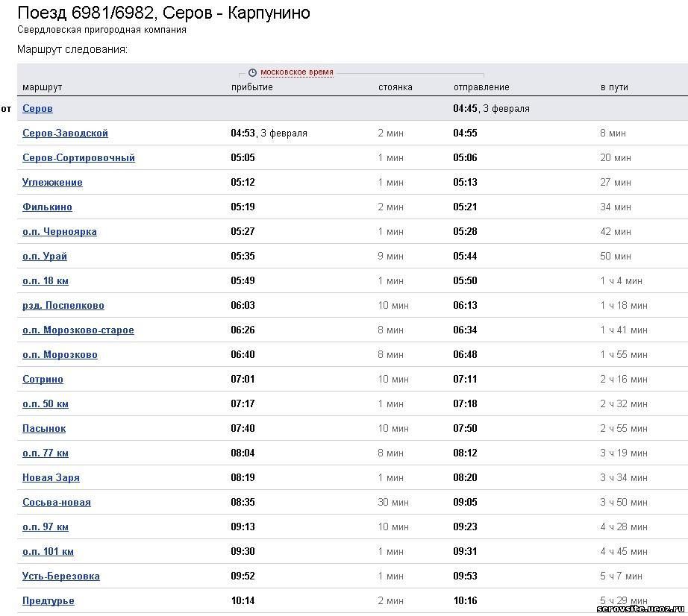This screenshot has width=688, height=616.
Task: Open the Усть-Березовка station link
Action: coord(61,576)
